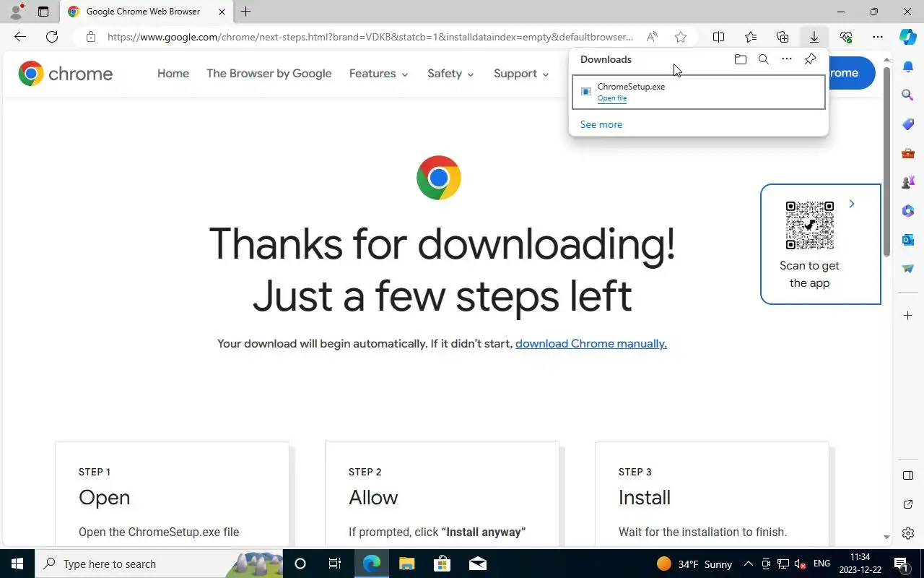The height and width of the screenshot is (578, 924).
Task: Open Cortana circle on taskbar
Action: coord(300,564)
